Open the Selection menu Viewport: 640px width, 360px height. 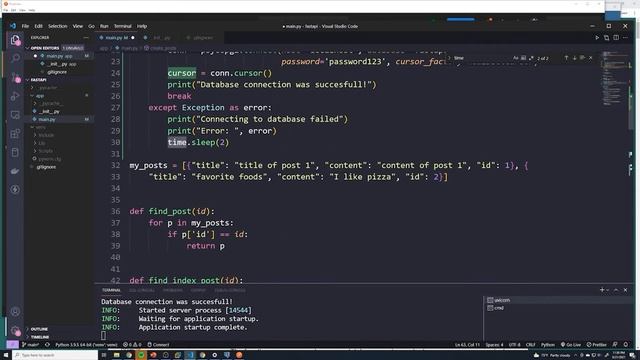58,26
